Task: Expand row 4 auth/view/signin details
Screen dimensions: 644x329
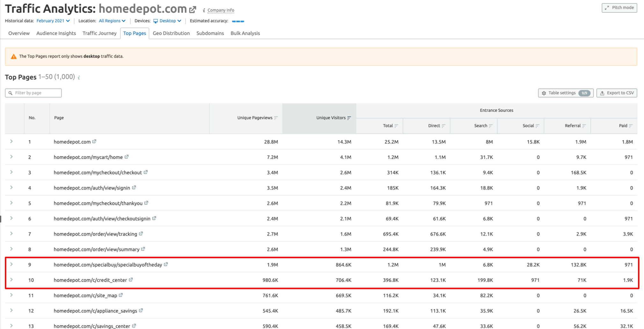Action: 11,187
